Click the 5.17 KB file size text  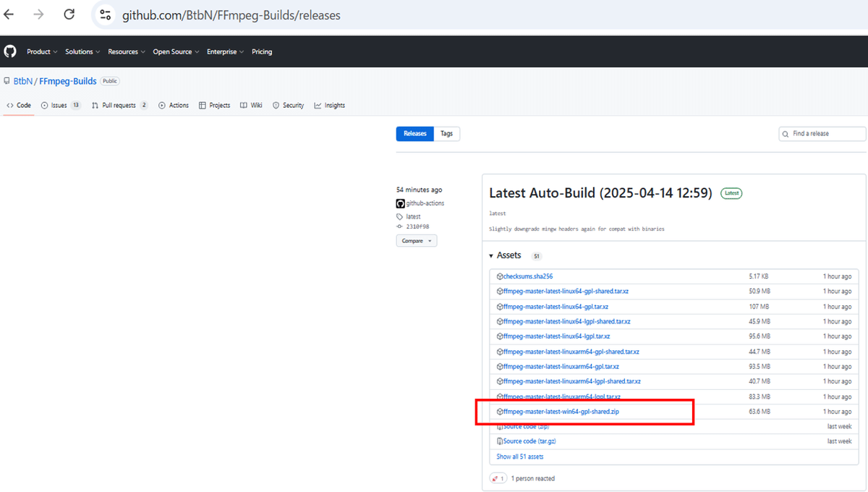(759, 276)
